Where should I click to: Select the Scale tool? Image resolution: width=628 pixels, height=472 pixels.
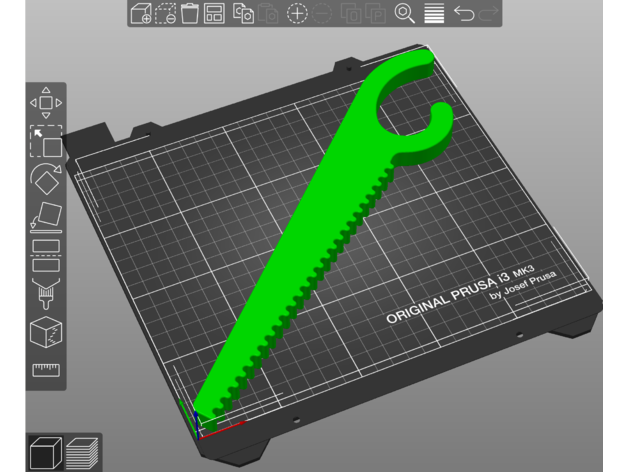point(46,141)
